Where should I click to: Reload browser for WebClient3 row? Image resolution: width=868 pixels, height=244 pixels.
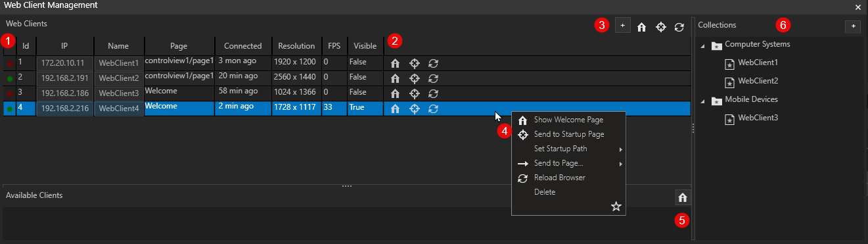(433, 93)
